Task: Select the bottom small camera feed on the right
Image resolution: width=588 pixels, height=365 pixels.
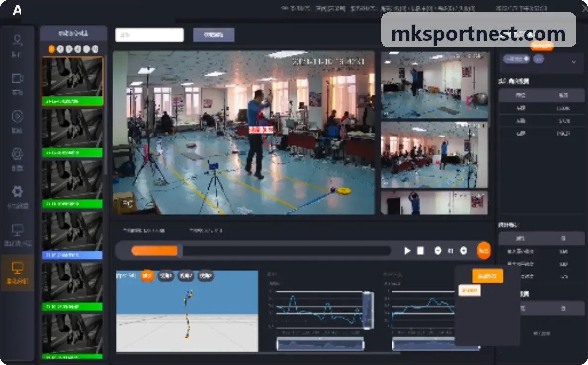Action: pos(434,203)
